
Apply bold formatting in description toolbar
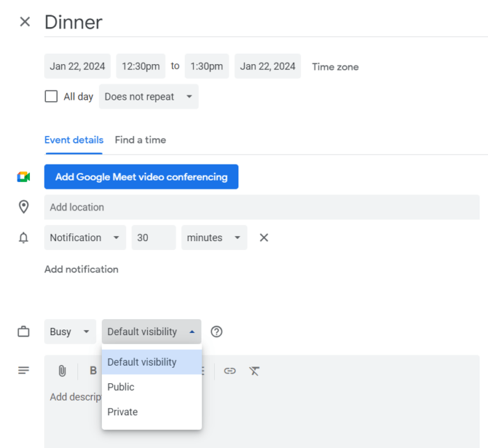tap(93, 371)
